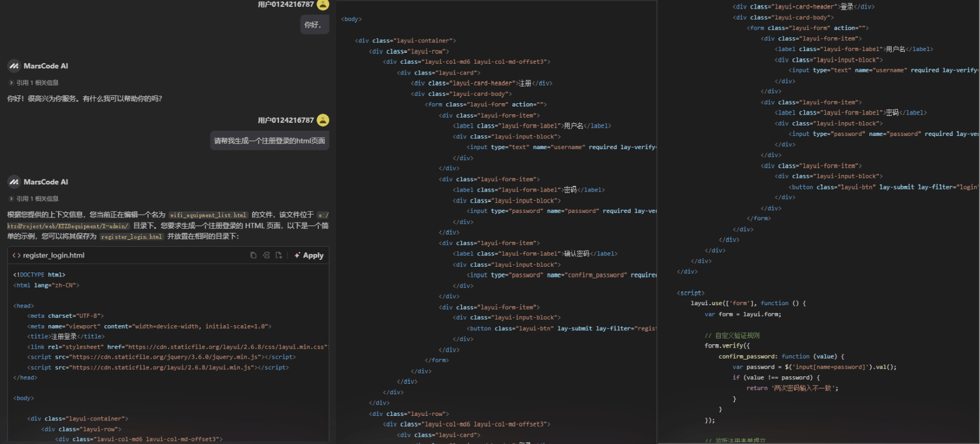
Task: Click the layui.use(['form'], function line
Action: coord(748,303)
